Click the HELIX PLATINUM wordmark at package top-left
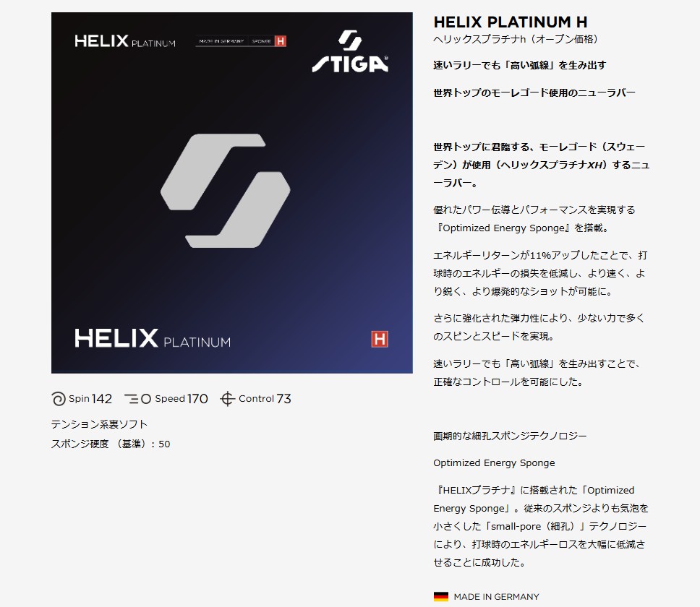 (x=125, y=41)
